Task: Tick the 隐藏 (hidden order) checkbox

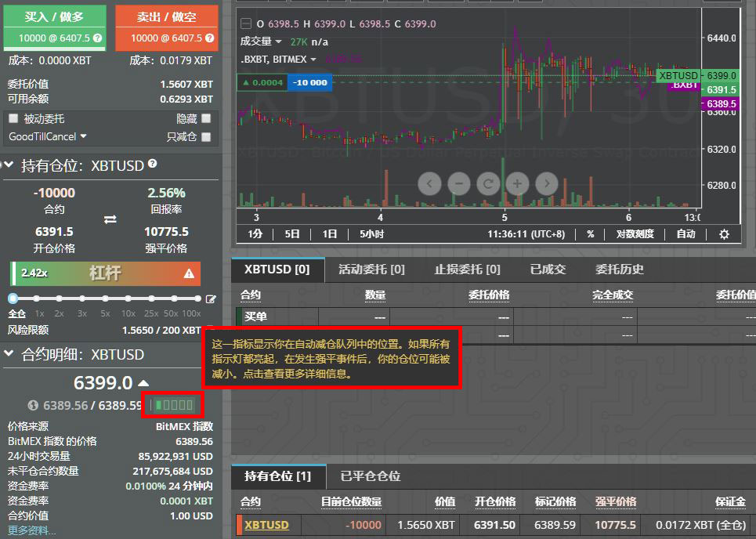Action: [206, 118]
